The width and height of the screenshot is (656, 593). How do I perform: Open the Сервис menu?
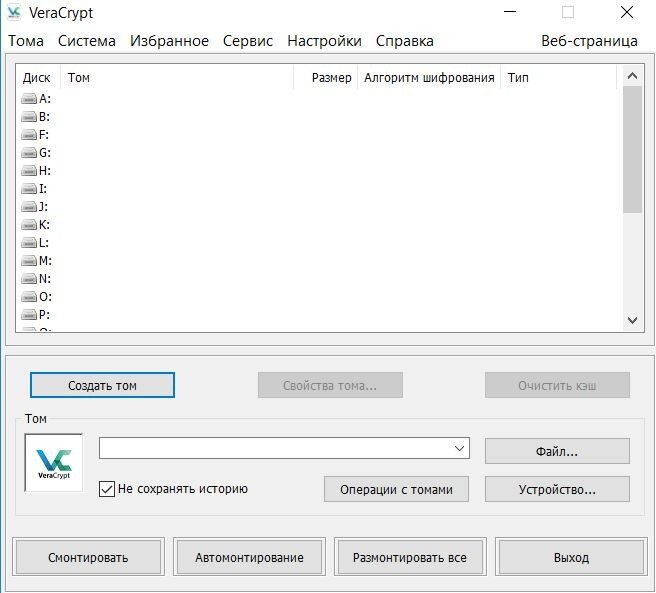coord(248,41)
